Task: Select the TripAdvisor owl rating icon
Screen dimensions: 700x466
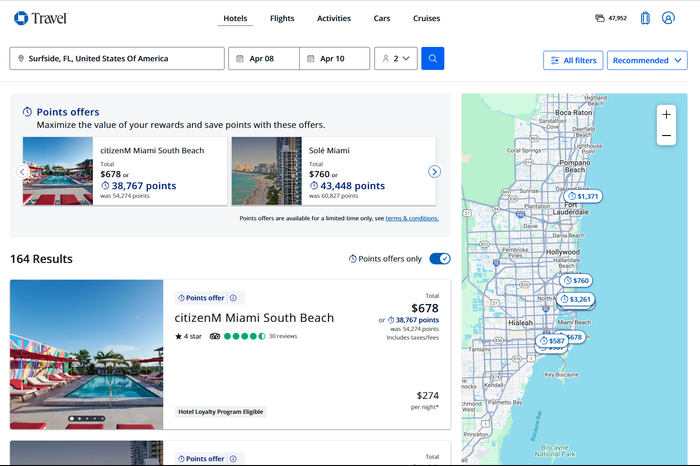Action: coord(215,336)
